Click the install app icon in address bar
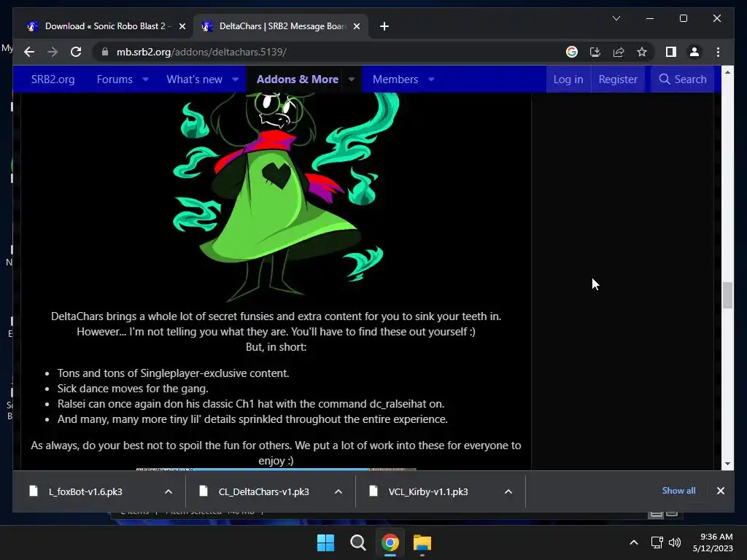747x560 pixels. point(595,52)
